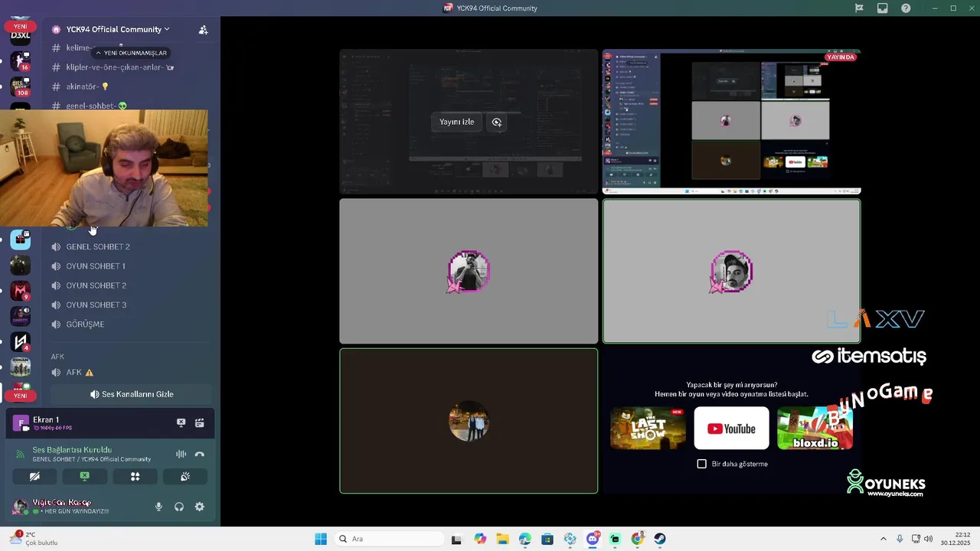Launch the YouTube activity card
This screenshot has height=551, width=980.
point(731,428)
